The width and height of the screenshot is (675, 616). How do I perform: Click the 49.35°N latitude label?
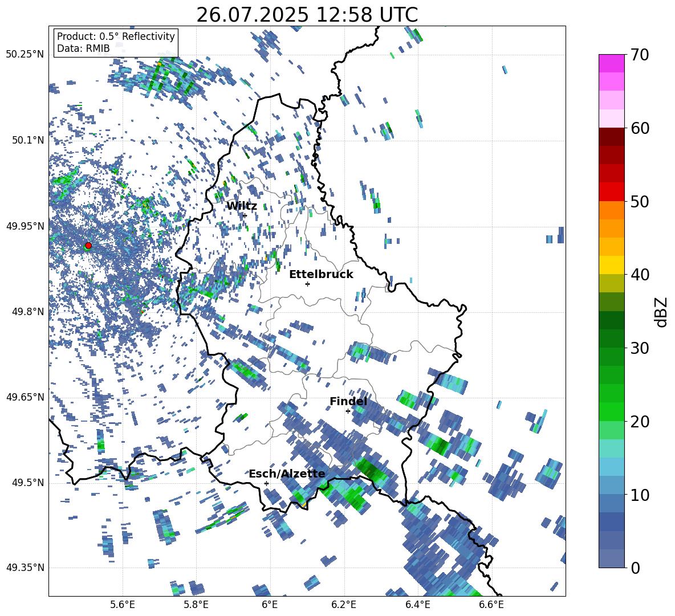tap(25, 568)
